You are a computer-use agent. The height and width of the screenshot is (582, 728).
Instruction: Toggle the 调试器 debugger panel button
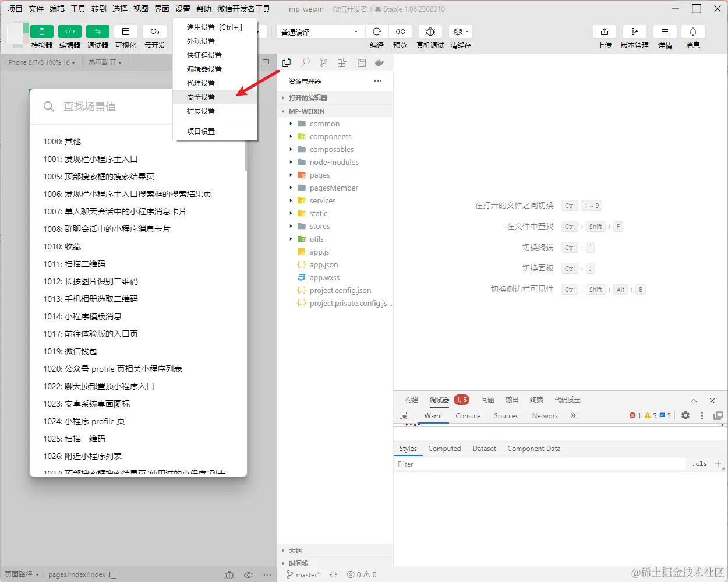[97, 31]
